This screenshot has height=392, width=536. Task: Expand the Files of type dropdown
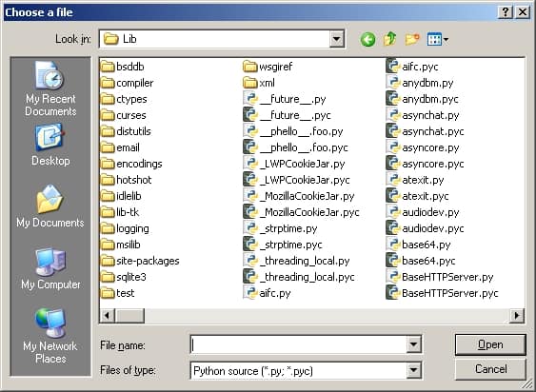(413, 370)
